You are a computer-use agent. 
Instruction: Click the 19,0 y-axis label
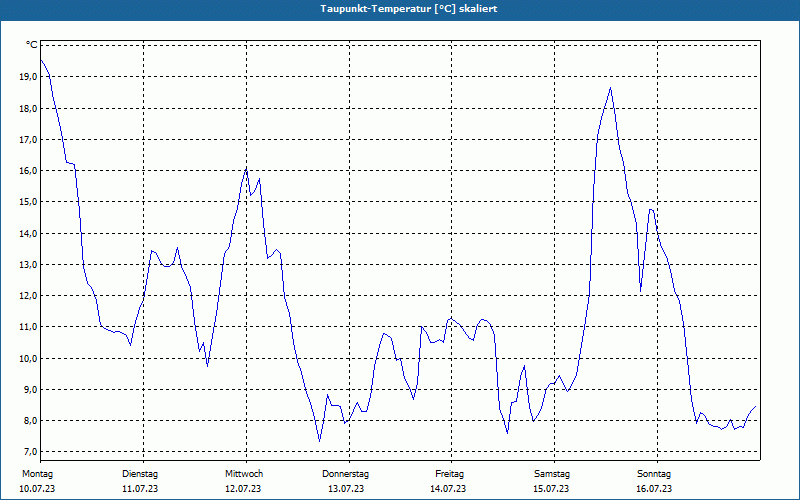pyautogui.click(x=28, y=77)
